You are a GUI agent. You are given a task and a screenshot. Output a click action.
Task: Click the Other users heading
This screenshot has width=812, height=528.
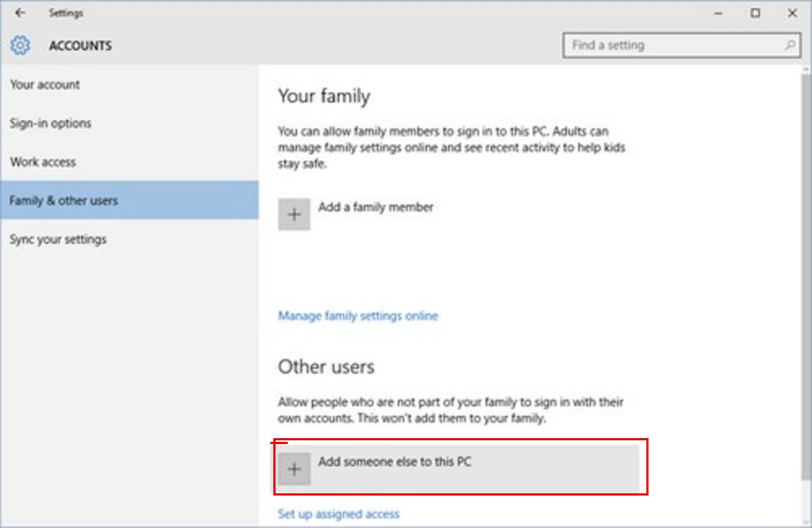pos(326,367)
